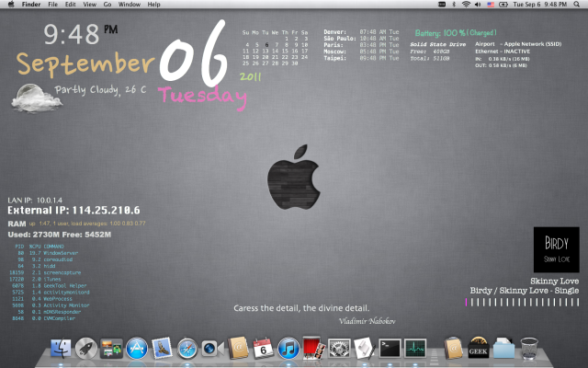The height and width of the screenshot is (368, 588).
Task: Click the 'Partly Cloudy, 26 C' weather text
Action: pos(100,90)
